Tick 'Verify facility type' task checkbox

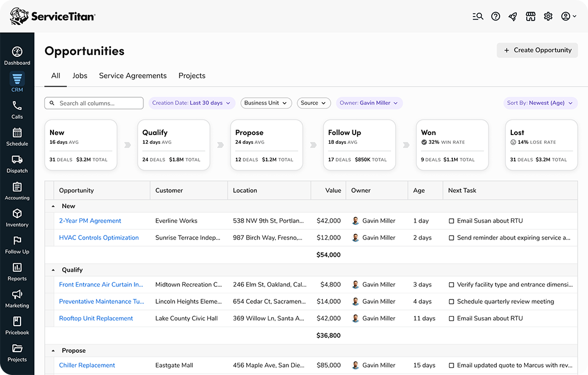(x=451, y=285)
